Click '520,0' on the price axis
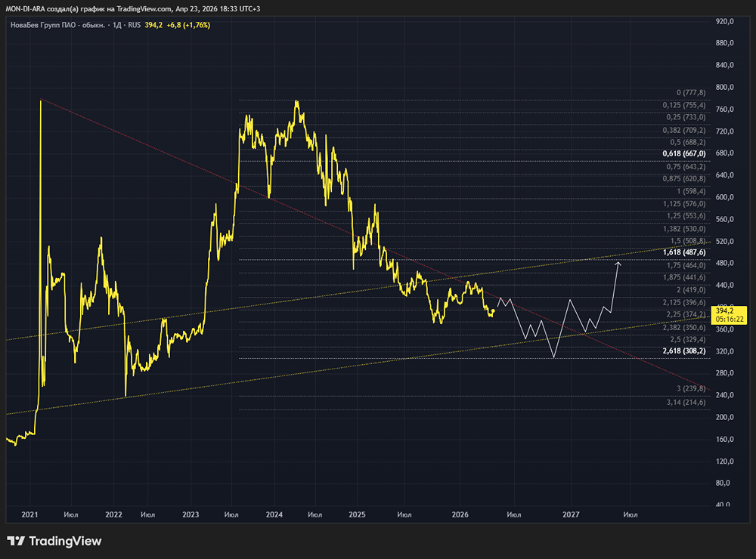Viewport: 756px width, 559px height. (725, 241)
